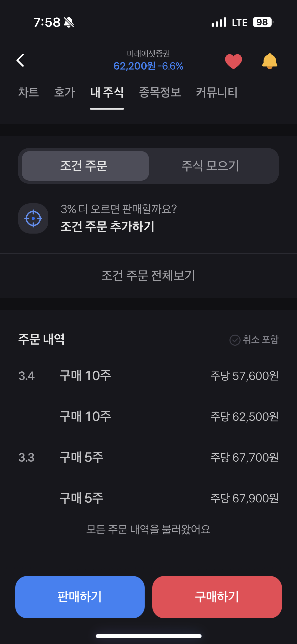Image resolution: width=297 pixels, height=644 pixels.
Task: Tap 조건 주문 추가하기 text
Action: click(x=108, y=226)
